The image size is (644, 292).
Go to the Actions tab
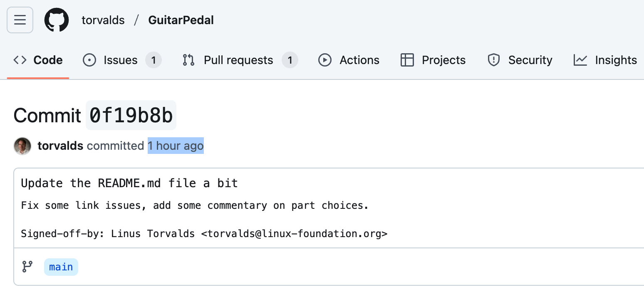[x=359, y=60]
